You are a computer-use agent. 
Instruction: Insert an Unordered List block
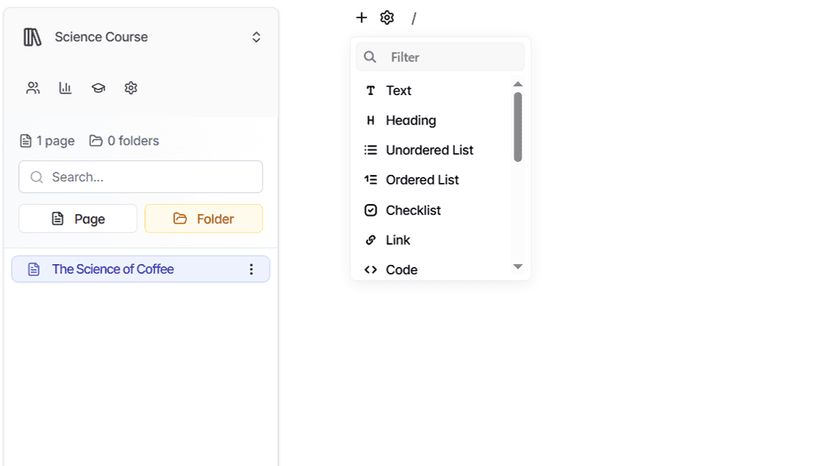point(429,150)
